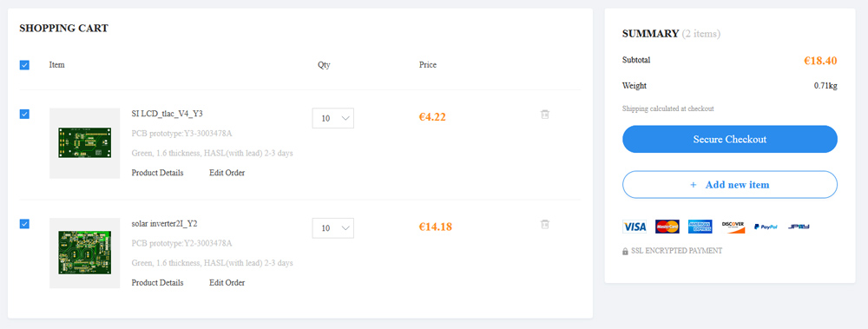Open Product Details for SI LCD_tlac_V4_Y3
Image resolution: width=868 pixels, height=329 pixels.
pos(157,173)
